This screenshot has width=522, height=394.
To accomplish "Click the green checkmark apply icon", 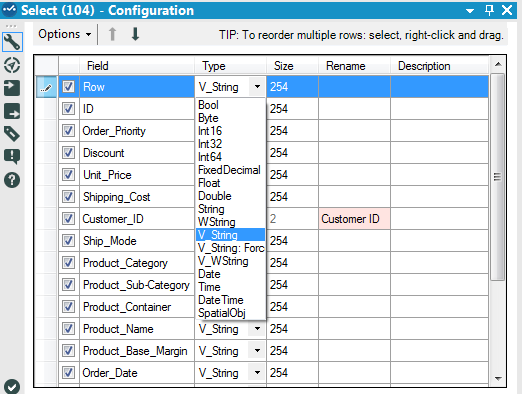I will [12, 387].
